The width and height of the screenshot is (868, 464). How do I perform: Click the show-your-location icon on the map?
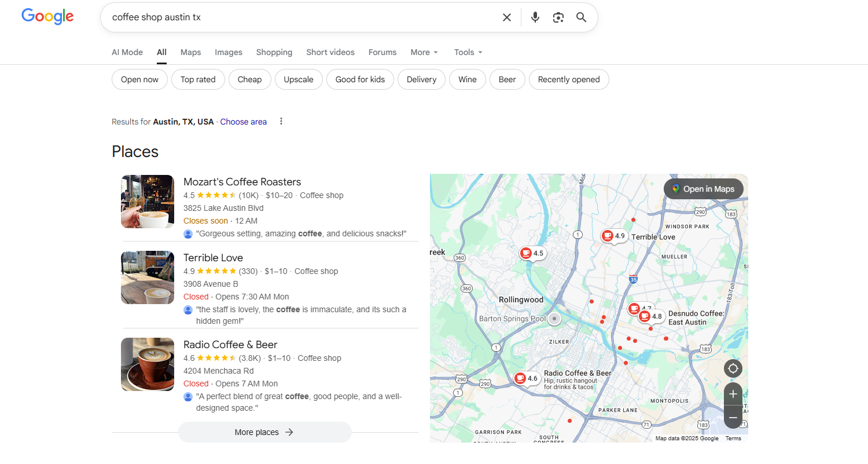pos(733,368)
